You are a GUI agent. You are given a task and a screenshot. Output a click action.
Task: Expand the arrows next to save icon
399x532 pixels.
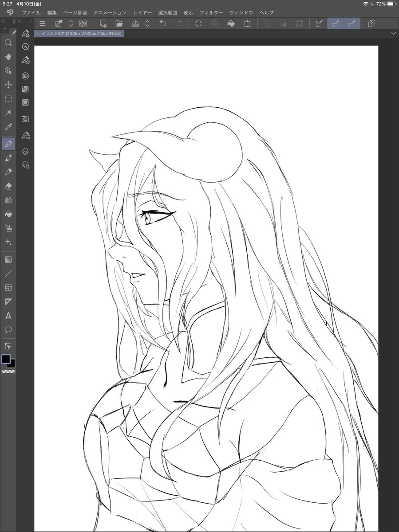tap(148, 23)
